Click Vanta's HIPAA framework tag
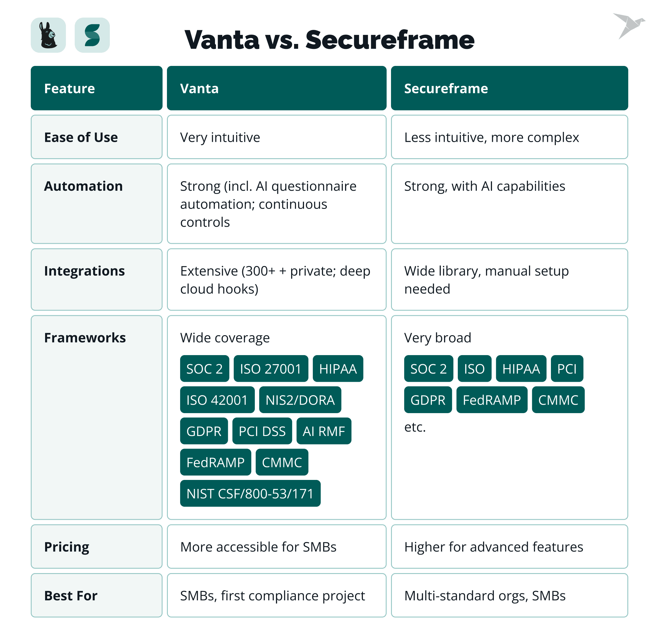This screenshot has width=659, height=644. [338, 369]
